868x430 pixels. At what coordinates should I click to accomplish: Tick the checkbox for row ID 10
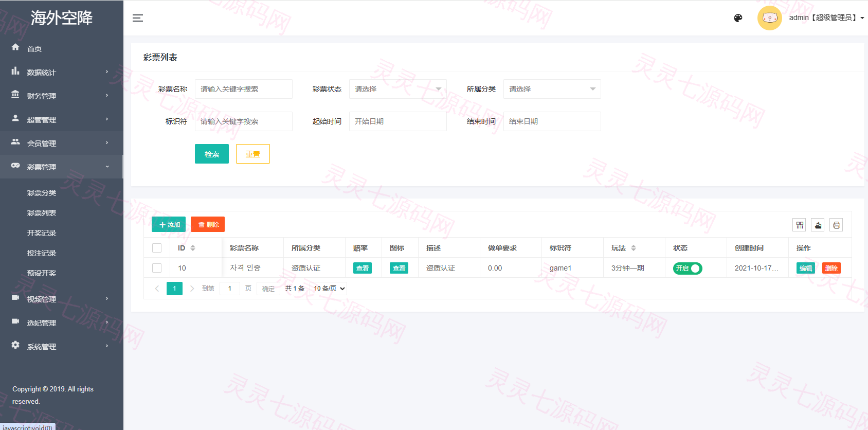[157, 268]
